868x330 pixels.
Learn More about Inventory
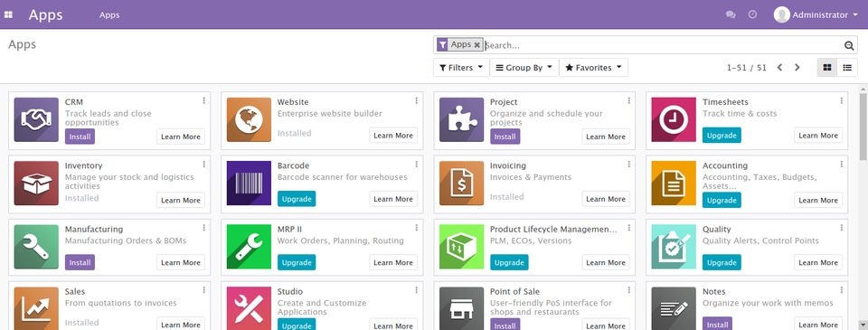[x=181, y=200]
